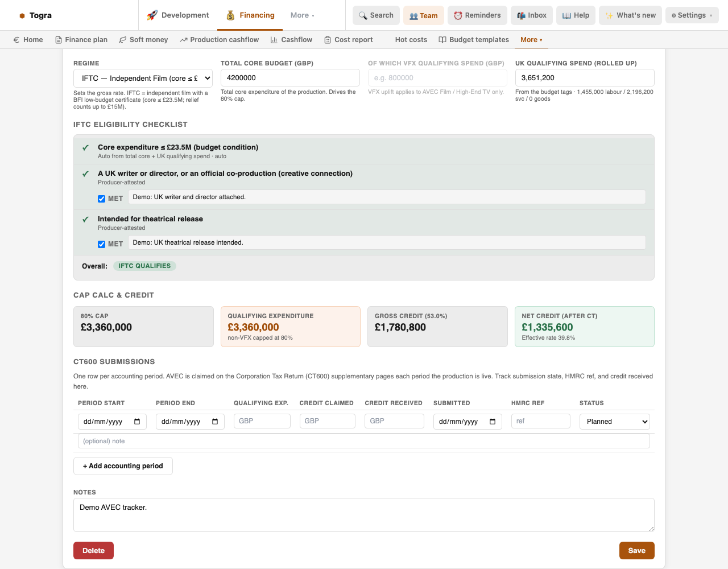Click the Credit Claimed GBP field

pyautogui.click(x=328, y=421)
